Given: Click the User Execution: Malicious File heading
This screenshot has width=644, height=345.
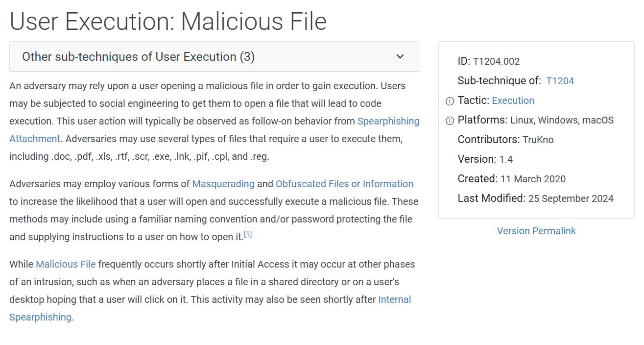Looking at the screenshot, I should click(x=168, y=22).
